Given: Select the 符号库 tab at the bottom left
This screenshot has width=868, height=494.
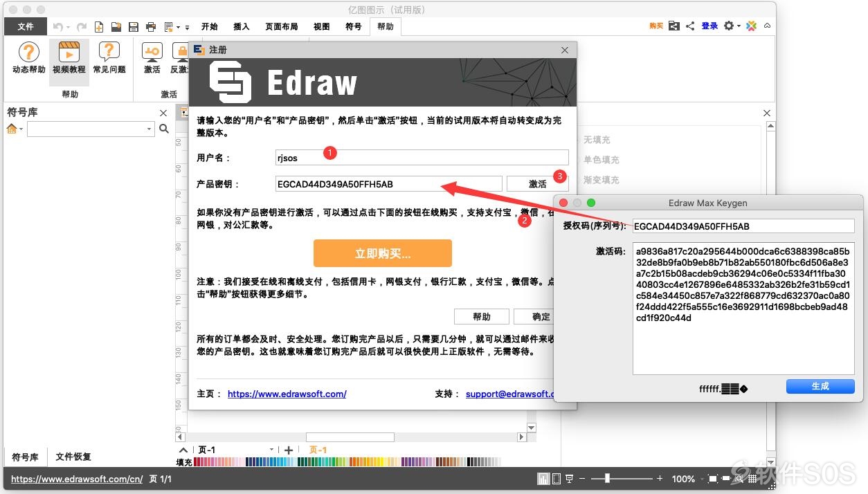Looking at the screenshot, I should coord(25,457).
